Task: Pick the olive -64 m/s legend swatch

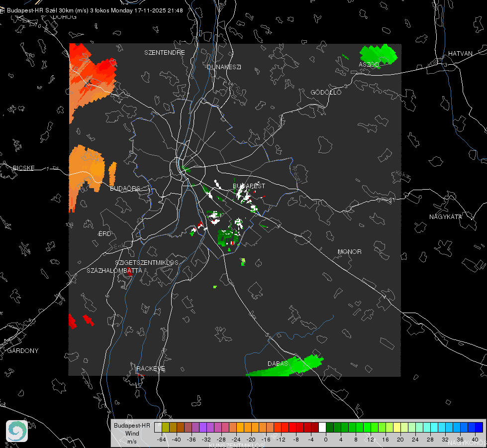Action: pyautogui.click(x=165, y=427)
